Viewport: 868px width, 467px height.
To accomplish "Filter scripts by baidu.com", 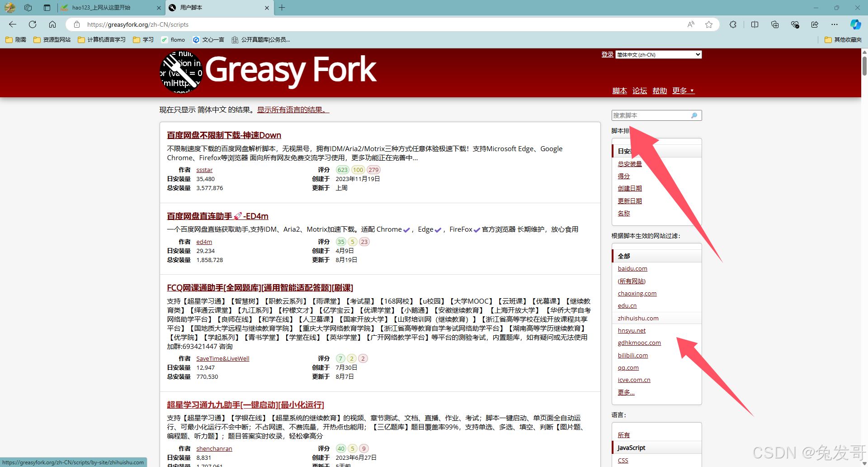I will [x=632, y=268].
